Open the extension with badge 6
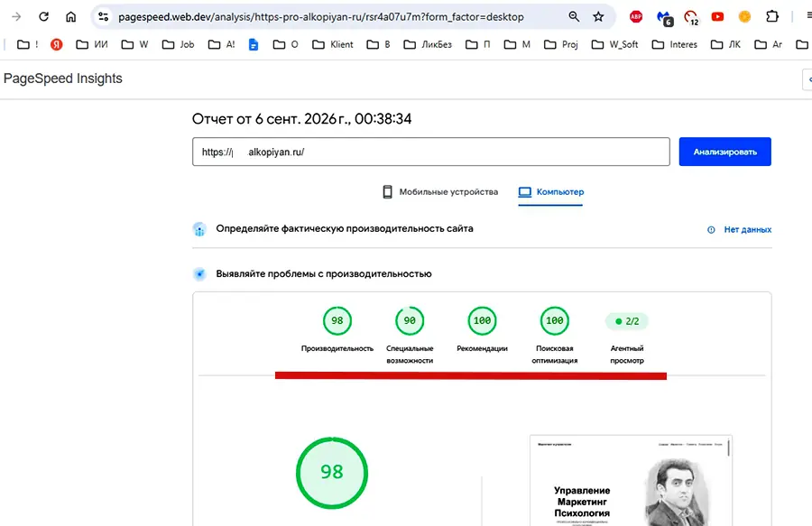The height and width of the screenshot is (526, 812). click(x=664, y=18)
